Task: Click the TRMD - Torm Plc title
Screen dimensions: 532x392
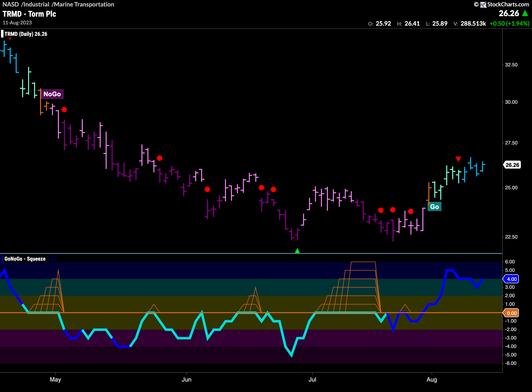Action: click(x=29, y=14)
